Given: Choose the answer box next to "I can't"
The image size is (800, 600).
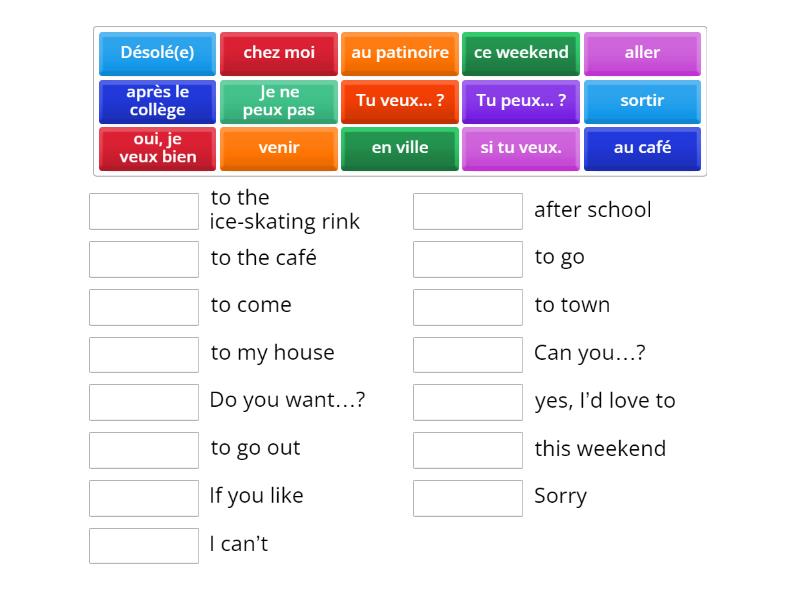Looking at the screenshot, I should pyautogui.click(x=144, y=545).
